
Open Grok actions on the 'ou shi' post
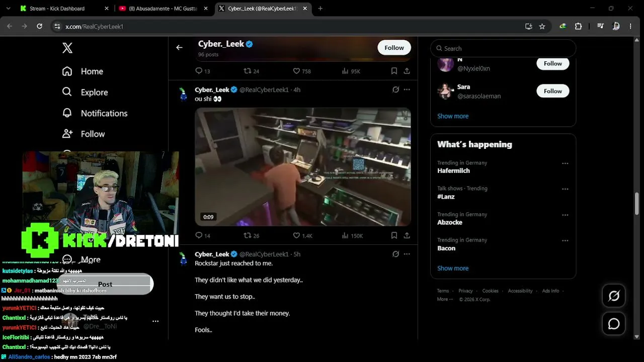(x=395, y=89)
